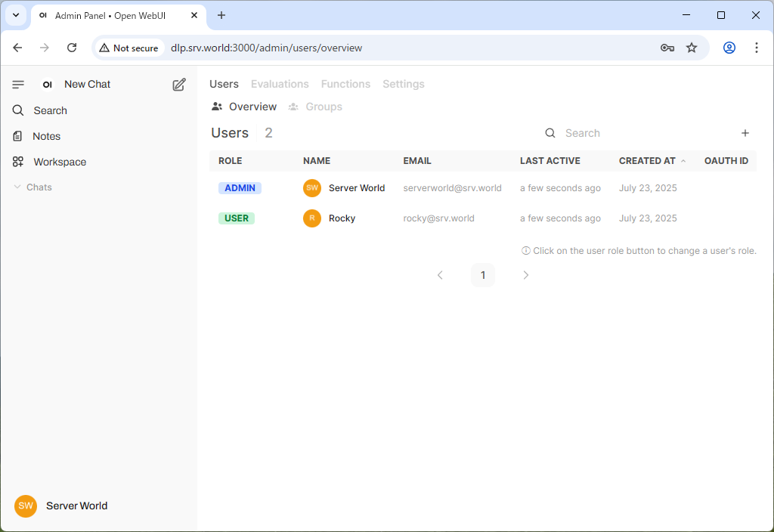Start a New Chat from sidebar

click(x=88, y=85)
